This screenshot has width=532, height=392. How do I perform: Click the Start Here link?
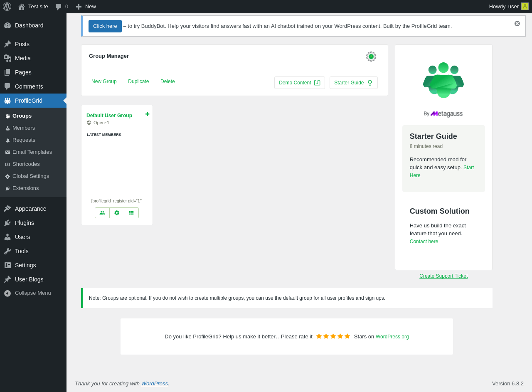point(442,171)
